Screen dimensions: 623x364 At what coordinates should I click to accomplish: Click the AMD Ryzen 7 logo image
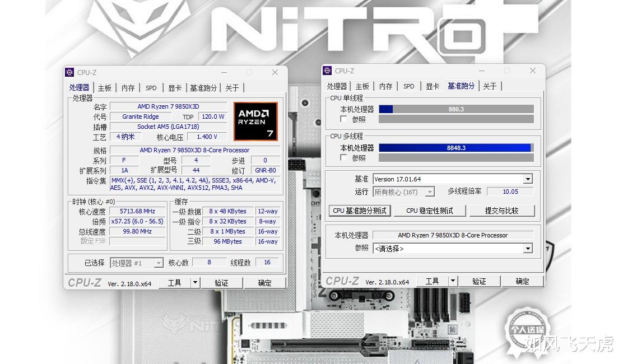[255, 122]
